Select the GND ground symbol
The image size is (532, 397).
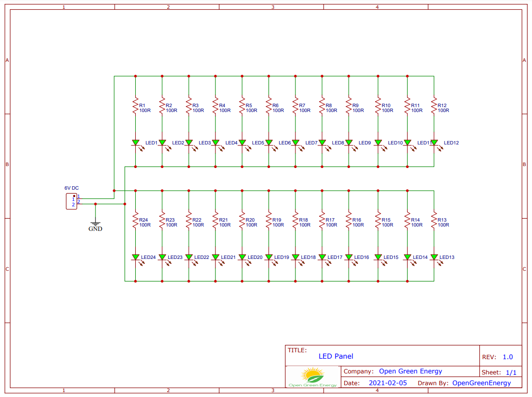(x=94, y=224)
